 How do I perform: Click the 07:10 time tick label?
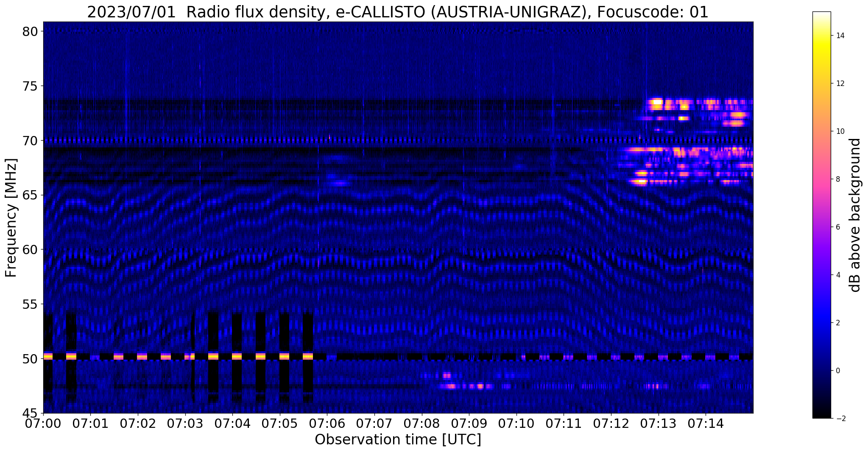coord(516,423)
